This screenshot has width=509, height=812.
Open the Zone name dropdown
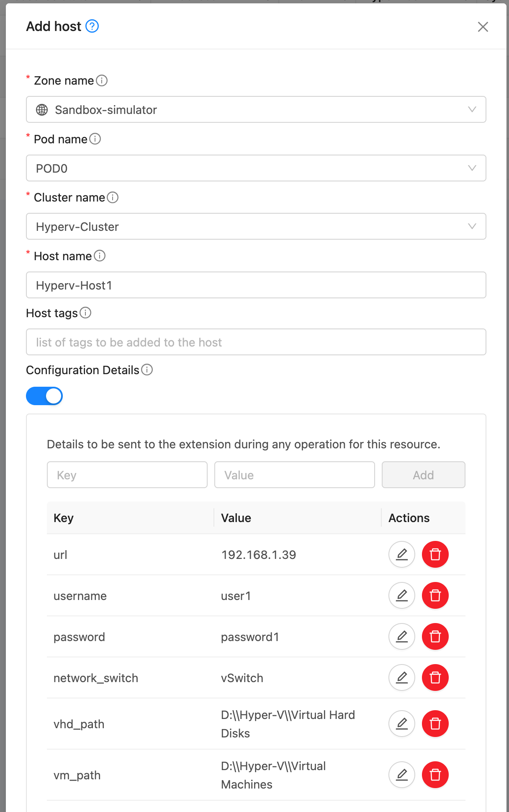tap(256, 110)
